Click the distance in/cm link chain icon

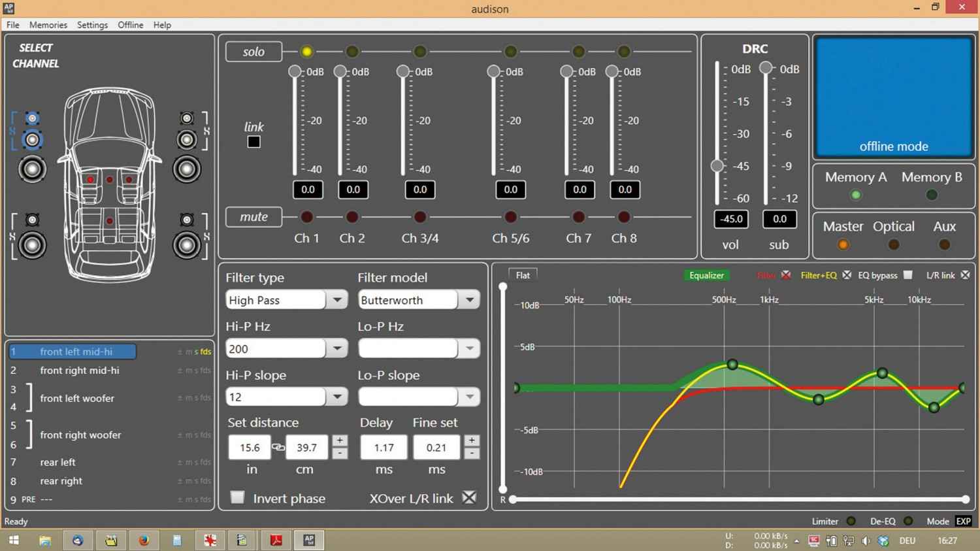click(x=278, y=448)
